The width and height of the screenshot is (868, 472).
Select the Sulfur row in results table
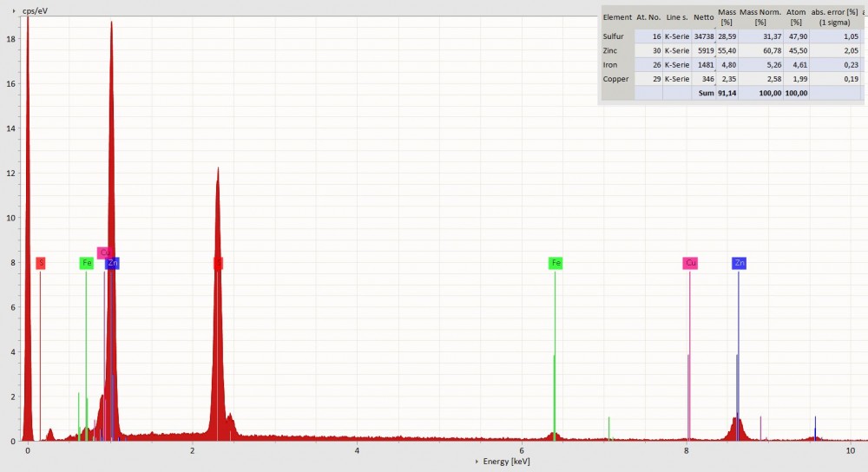click(617, 36)
